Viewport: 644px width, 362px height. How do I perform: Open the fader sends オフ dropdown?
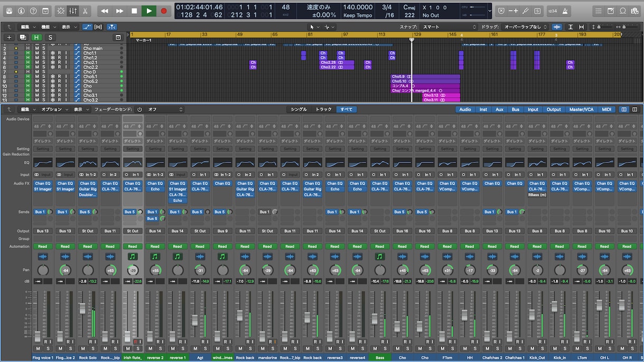coord(165,109)
